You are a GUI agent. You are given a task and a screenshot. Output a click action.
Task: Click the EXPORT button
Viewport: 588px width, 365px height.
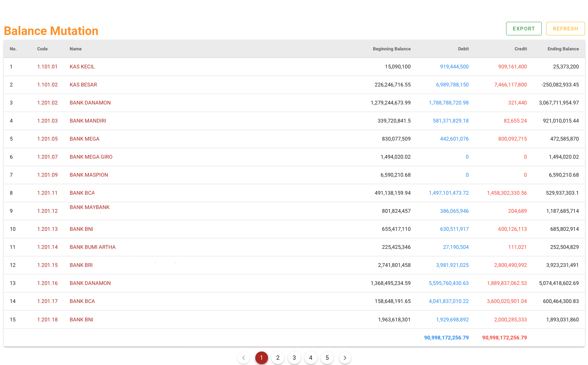pyautogui.click(x=523, y=29)
